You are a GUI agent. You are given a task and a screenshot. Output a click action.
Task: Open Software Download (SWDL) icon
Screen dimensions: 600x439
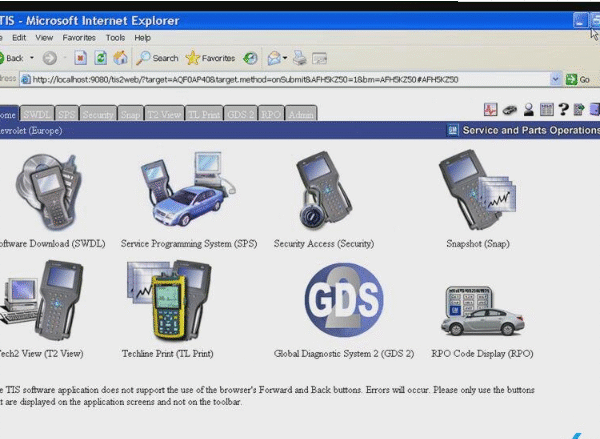click(x=49, y=191)
